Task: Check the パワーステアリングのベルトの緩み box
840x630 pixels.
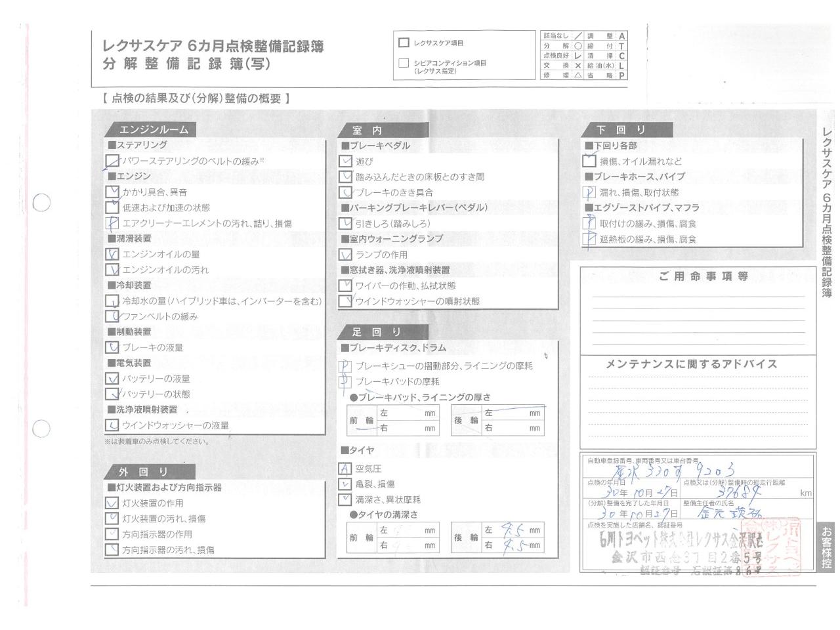Action: point(112,161)
